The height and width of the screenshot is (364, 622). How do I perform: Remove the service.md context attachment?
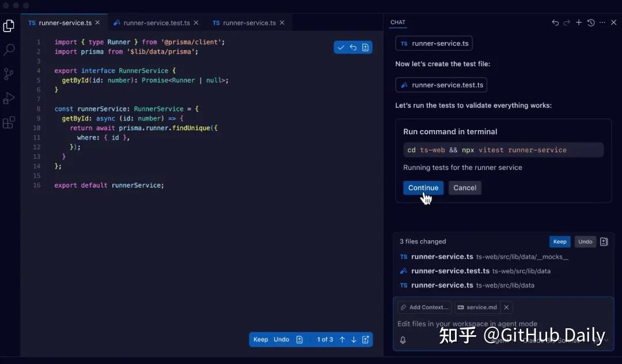pos(506,308)
